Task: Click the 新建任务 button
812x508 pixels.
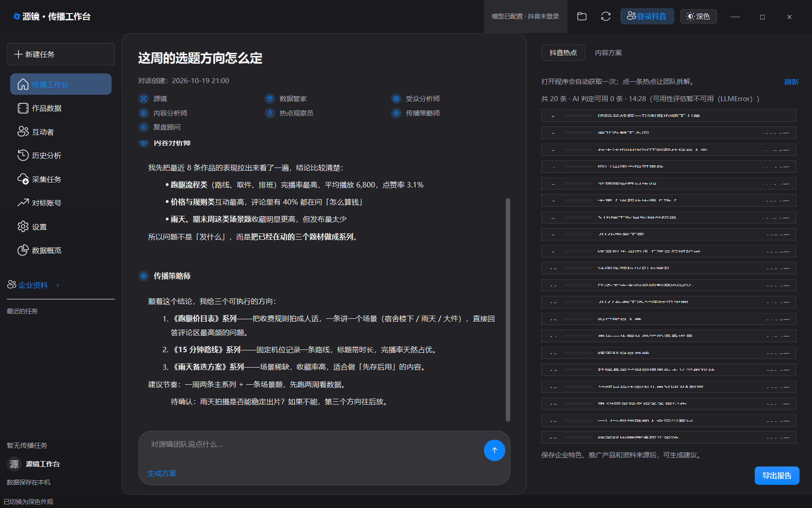Action: coord(61,54)
